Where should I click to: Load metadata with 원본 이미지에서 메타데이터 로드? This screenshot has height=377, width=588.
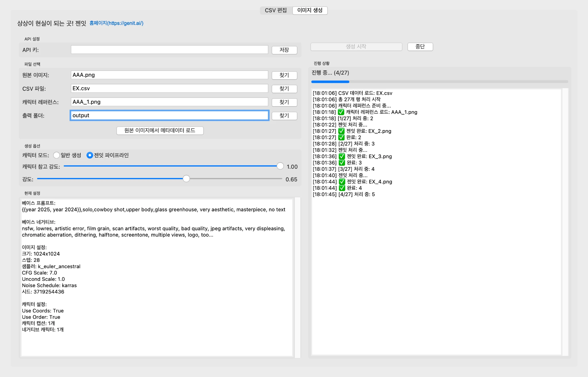160,131
